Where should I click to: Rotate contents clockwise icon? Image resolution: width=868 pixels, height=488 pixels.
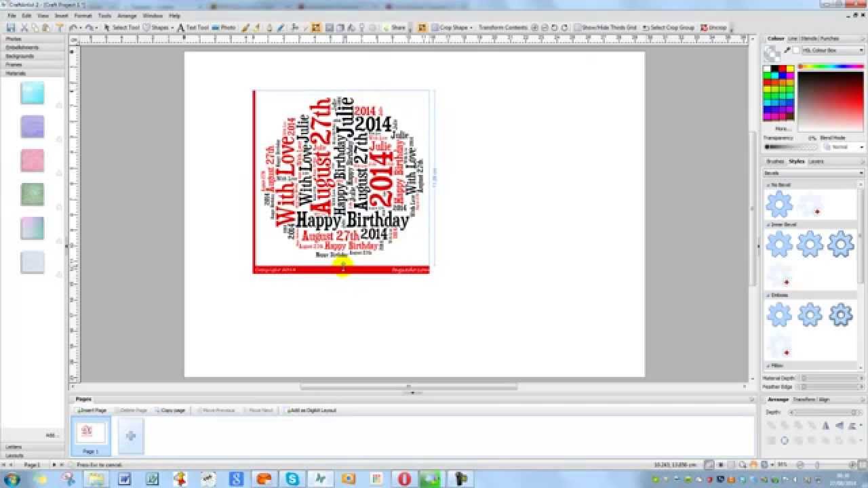point(564,28)
